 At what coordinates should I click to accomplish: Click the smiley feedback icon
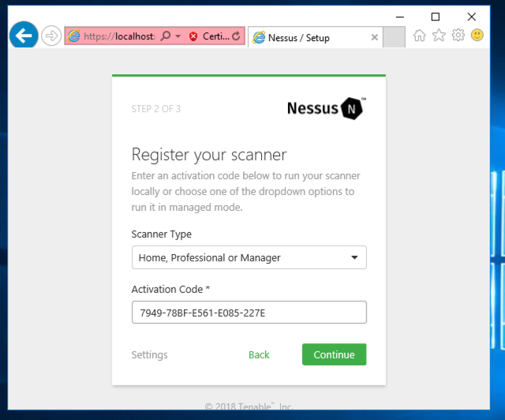click(477, 35)
